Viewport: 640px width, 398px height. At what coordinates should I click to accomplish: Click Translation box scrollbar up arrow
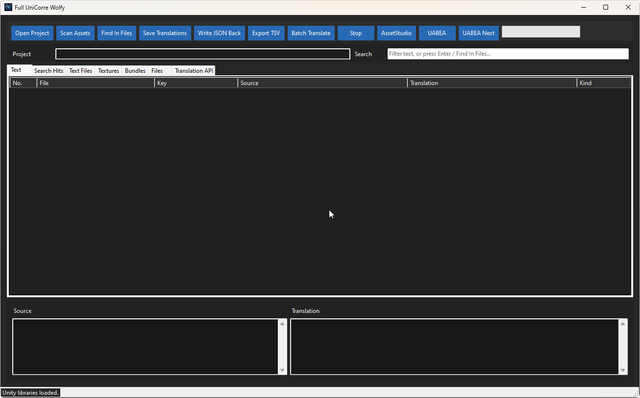623,324
